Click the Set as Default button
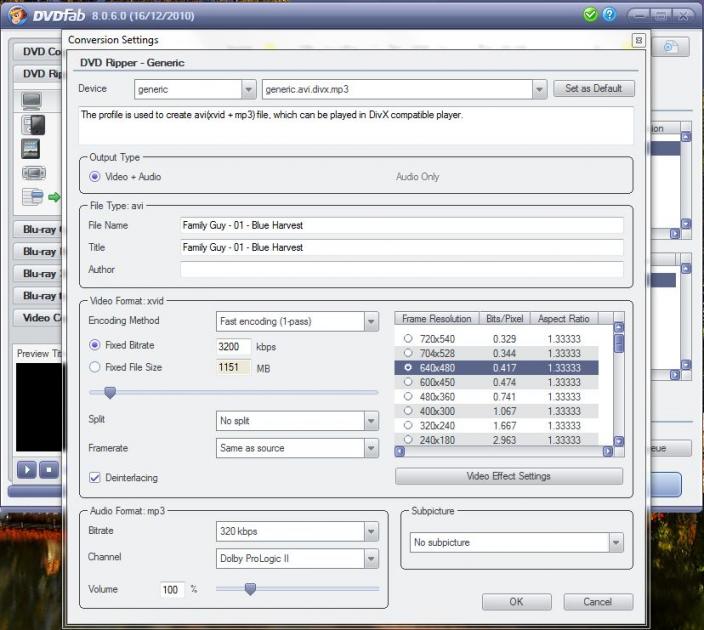Viewport: 704px width, 630px height. [594, 88]
